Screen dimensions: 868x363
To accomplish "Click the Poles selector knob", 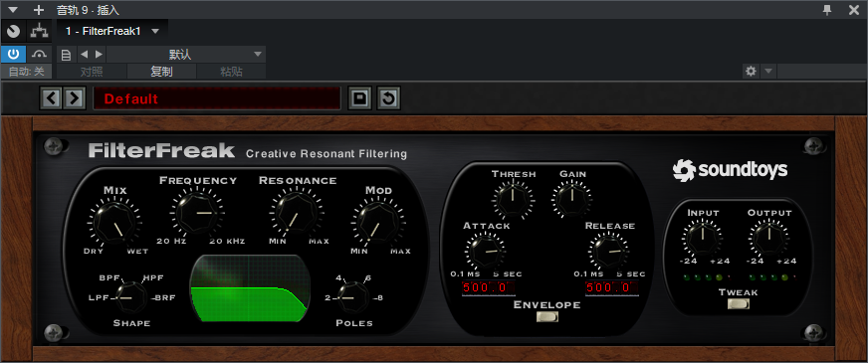I will [353, 297].
